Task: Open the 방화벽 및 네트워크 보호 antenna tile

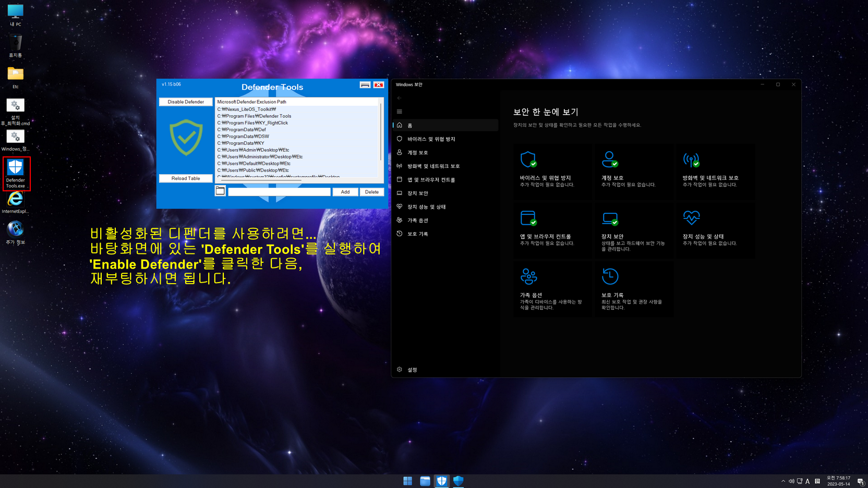Action: (715, 172)
